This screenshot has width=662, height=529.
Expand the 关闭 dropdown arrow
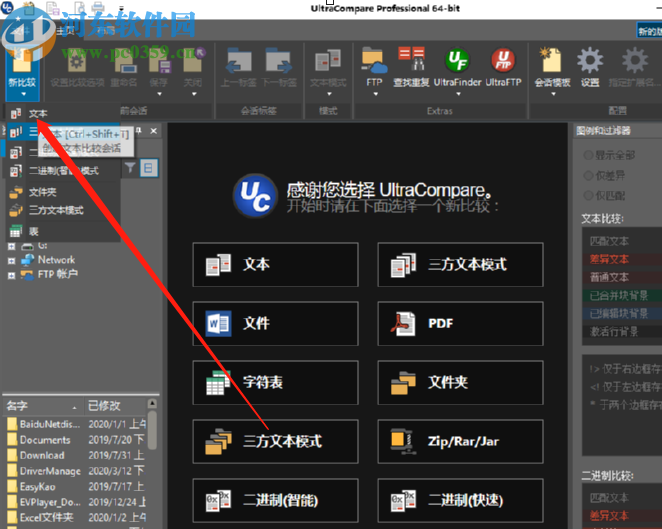point(194,94)
